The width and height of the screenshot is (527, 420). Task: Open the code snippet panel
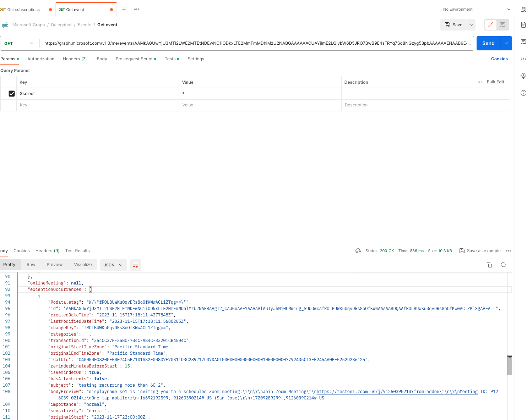523,59
